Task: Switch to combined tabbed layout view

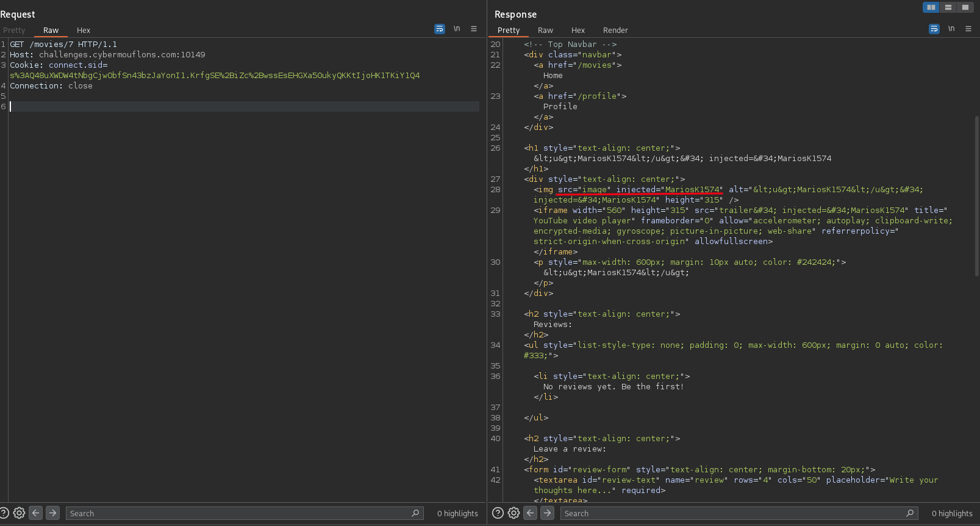Action: [965, 7]
